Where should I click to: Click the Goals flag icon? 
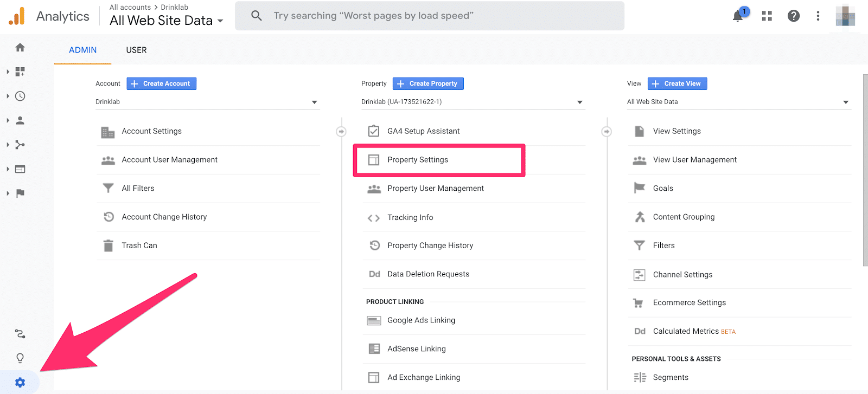(x=640, y=188)
